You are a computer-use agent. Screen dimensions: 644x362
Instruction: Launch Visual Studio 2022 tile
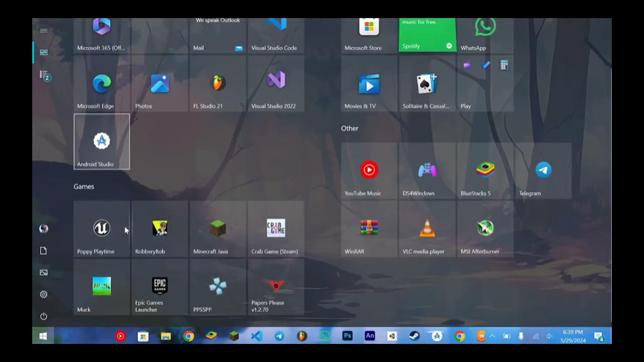[276, 83]
